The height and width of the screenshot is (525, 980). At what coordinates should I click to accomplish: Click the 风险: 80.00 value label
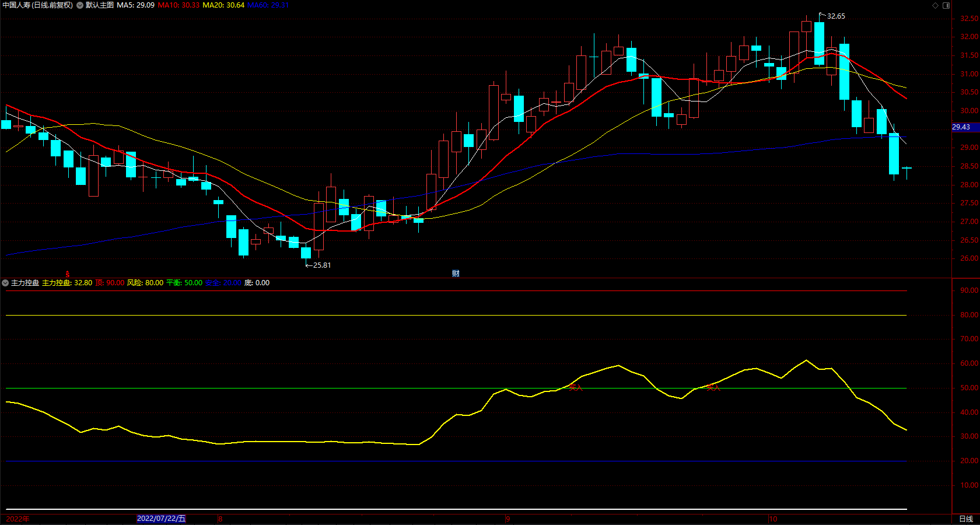(x=145, y=283)
